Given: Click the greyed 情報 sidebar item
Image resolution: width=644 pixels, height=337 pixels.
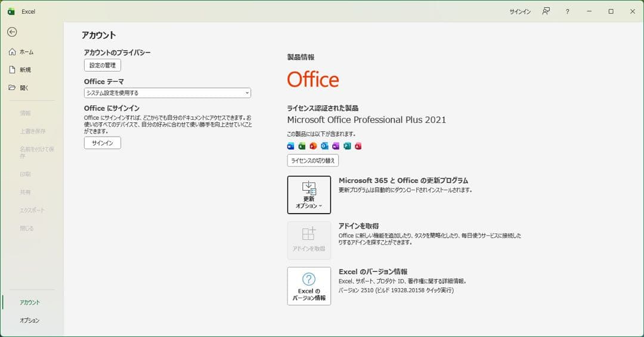Looking at the screenshot, I should 26,113.
